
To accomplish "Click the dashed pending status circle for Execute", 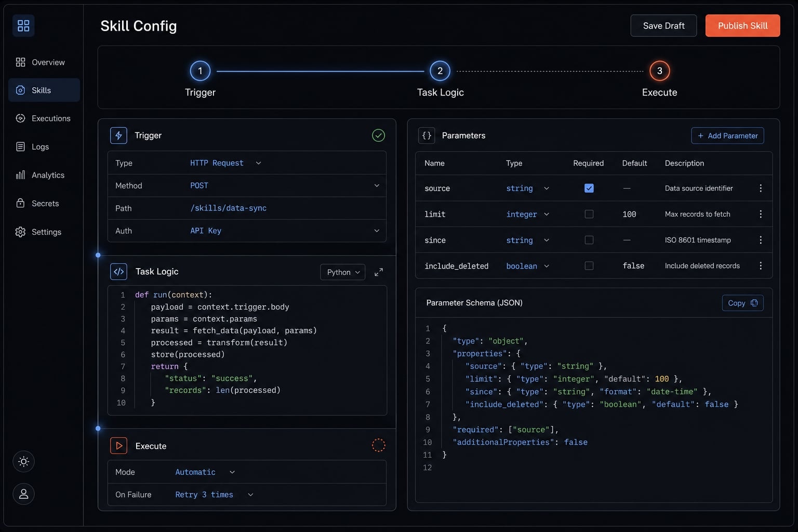I will (379, 445).
